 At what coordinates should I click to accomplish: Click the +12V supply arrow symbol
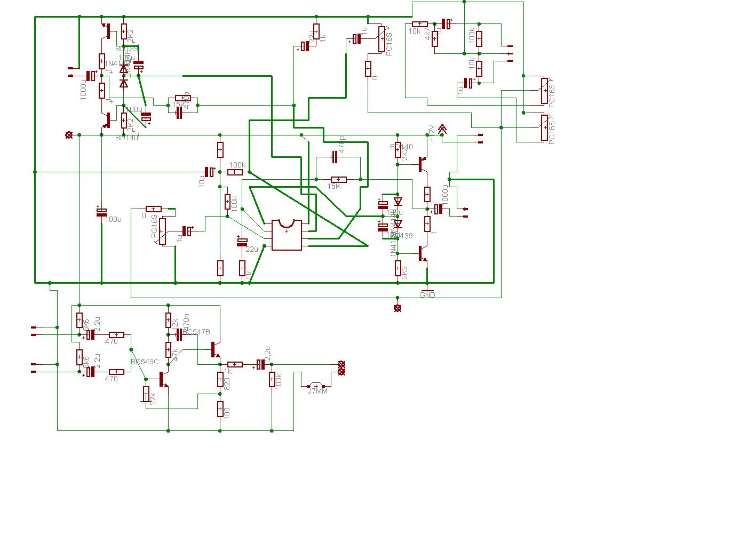(442, 129)
